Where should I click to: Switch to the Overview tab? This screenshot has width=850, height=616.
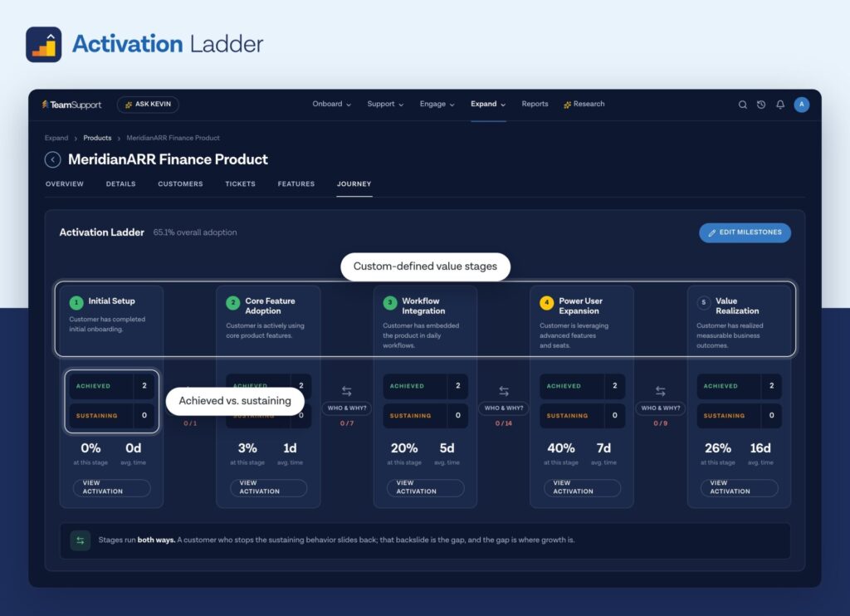click(x=65, y=183)
